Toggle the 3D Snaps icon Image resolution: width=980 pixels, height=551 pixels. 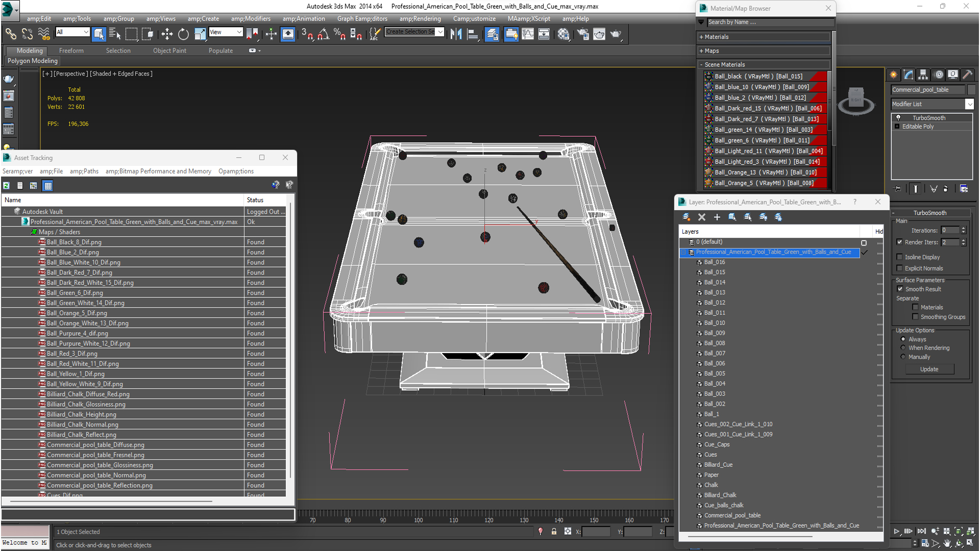(x=307, y=34)
